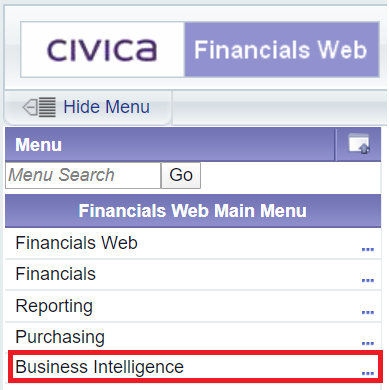The height and width of the screenshot is (390, 389).
Task: Expand the Financials Web ellipsis
Action: tap(368, 249)
